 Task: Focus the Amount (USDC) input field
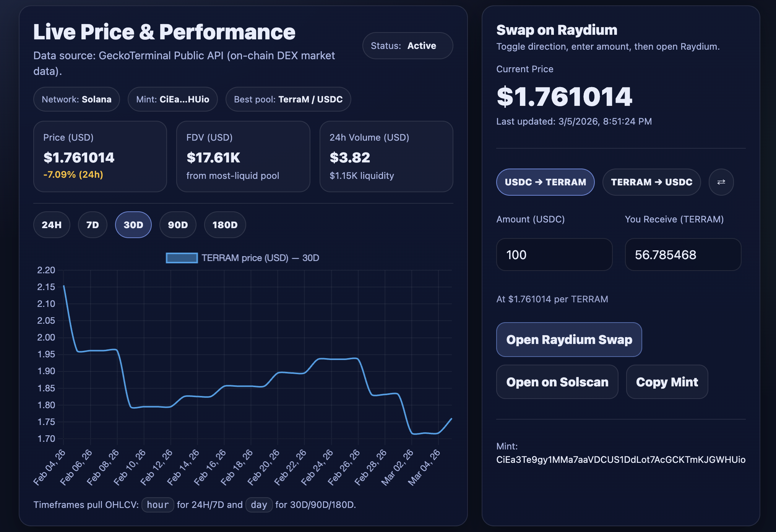pyautogui.click(x=554, y=255)
